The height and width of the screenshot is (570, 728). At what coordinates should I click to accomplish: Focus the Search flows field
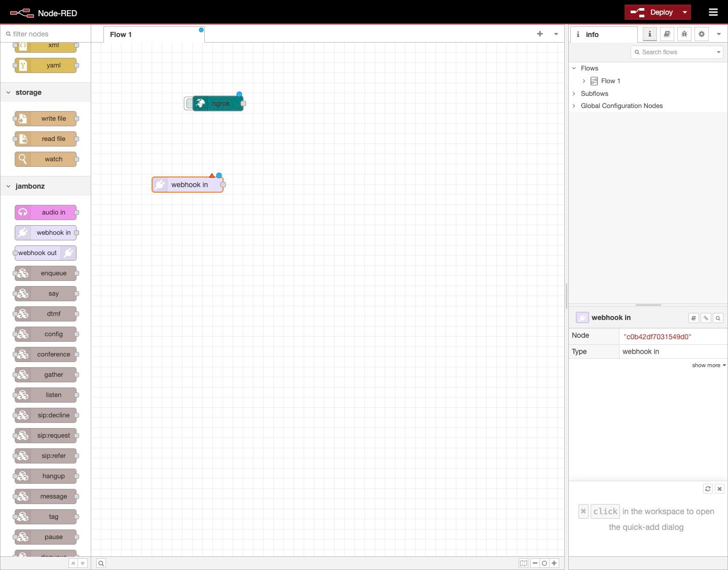coord(673,52)
